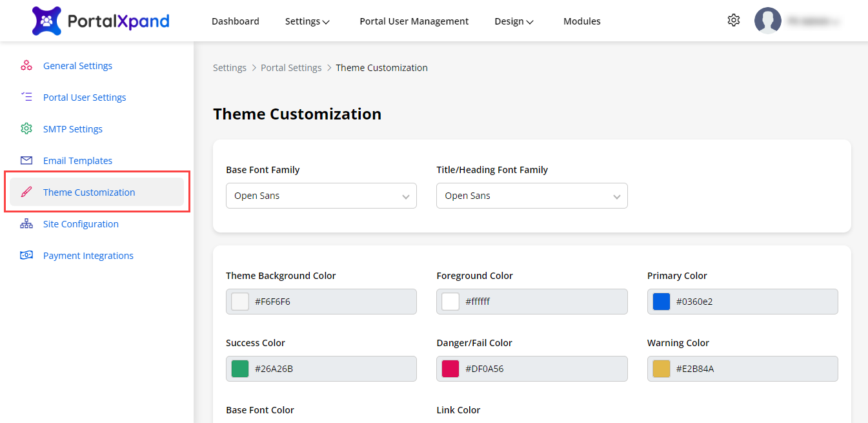Expand the Title/Heading Font Family dropdown

tap(531, 196)
